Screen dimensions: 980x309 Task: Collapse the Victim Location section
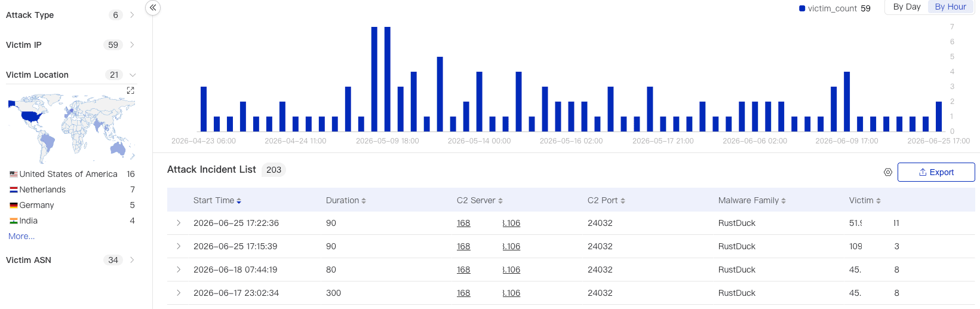click(x=133, y=75)
